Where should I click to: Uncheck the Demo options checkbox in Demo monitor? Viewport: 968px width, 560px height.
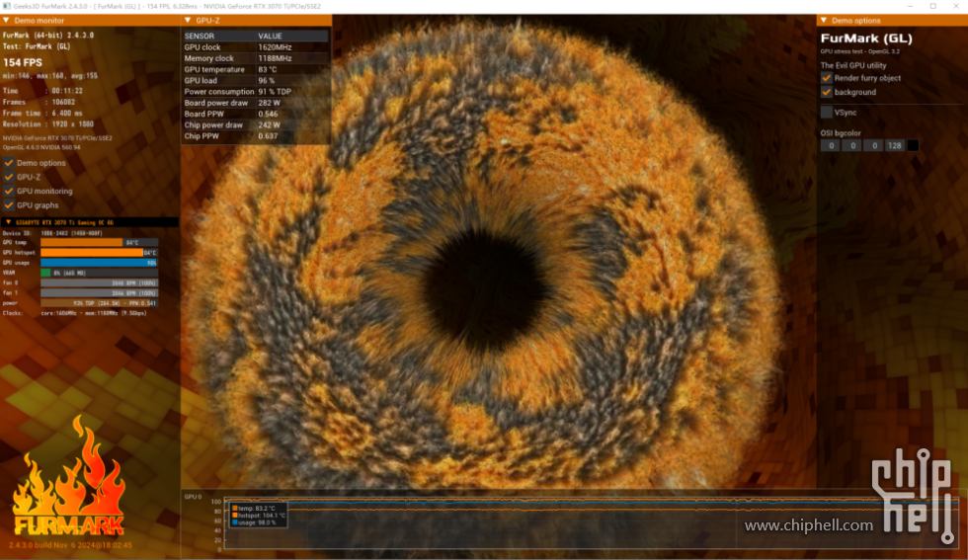tap(9, 163)
